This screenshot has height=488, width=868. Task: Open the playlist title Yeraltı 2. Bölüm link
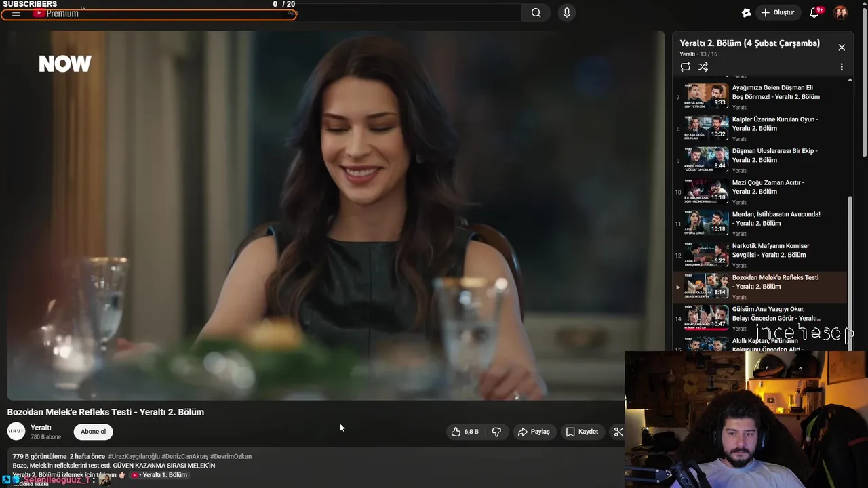pyautogui.click(x=749, y=43)
